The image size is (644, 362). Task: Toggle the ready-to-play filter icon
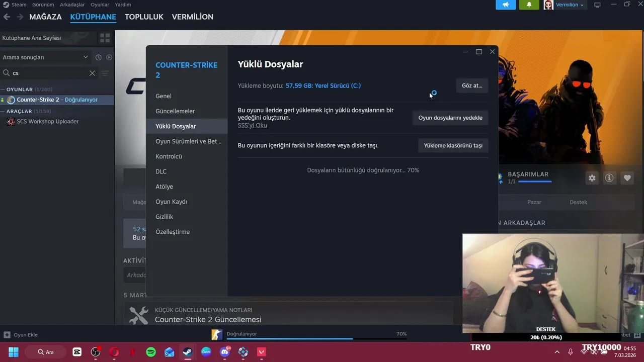point(109,57)
